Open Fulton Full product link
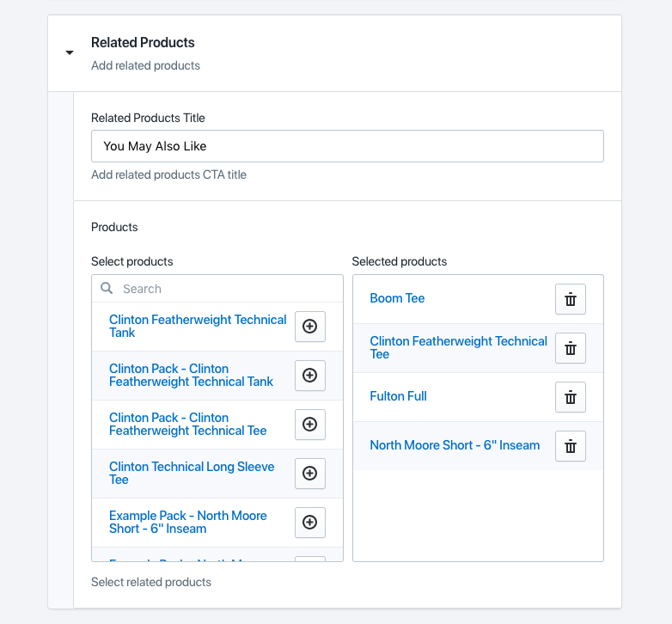 coord(398,396)
